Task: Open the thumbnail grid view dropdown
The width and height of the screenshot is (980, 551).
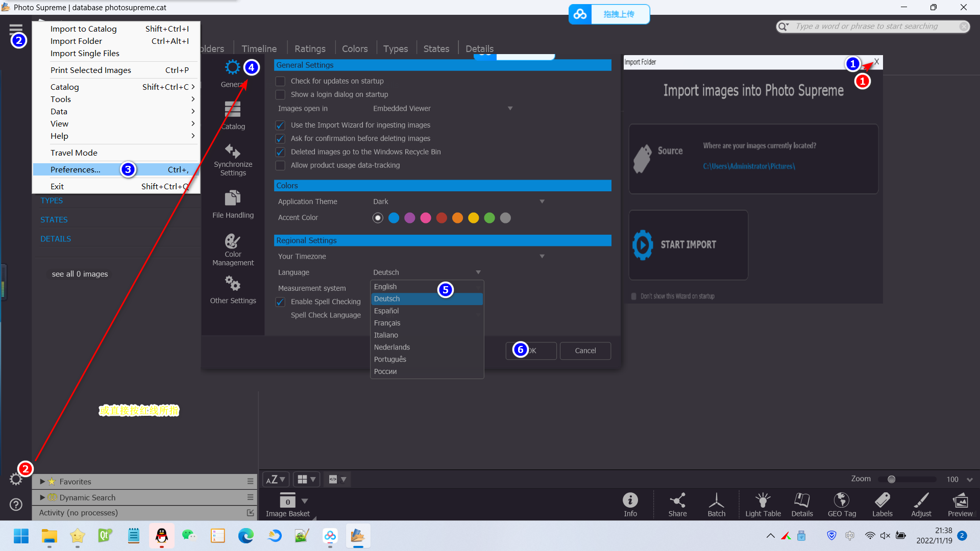Action: (307, 480)
